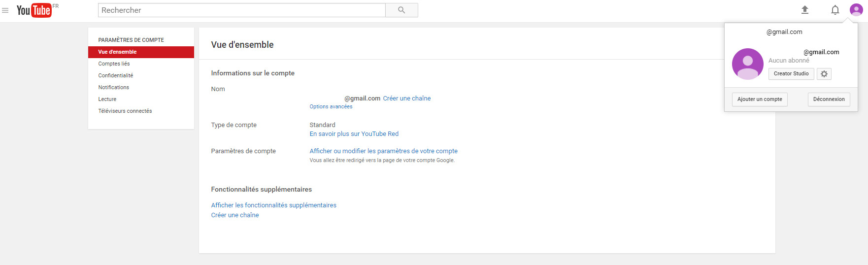
Task: Click Créer une chaîne link next to email
Action: click(x=407, y=99)
